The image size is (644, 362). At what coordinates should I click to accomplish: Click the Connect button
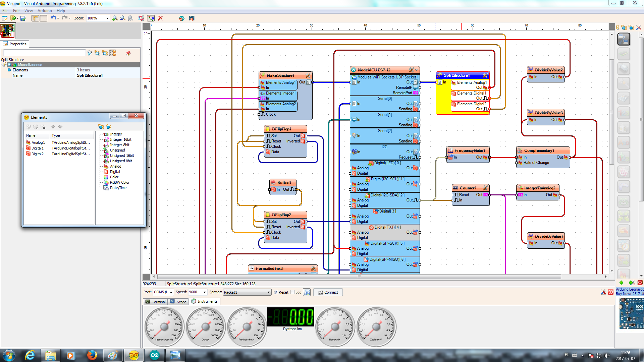tap(328, 292)
